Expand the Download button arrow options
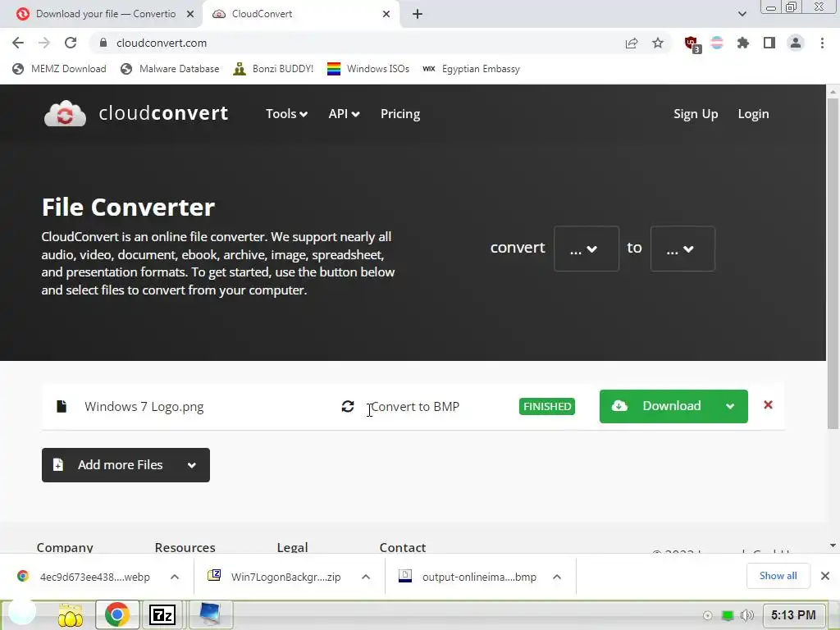 [729, 407]
